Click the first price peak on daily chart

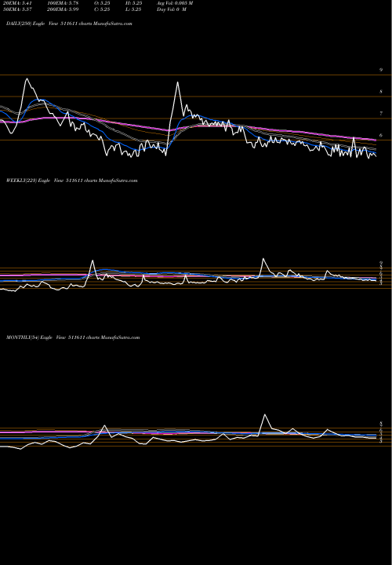27,79
